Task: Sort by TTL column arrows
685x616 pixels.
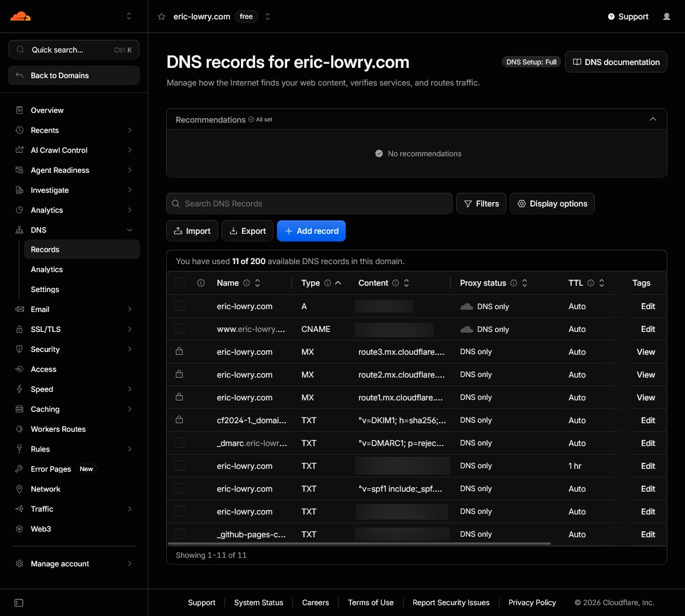Action: 602,283
